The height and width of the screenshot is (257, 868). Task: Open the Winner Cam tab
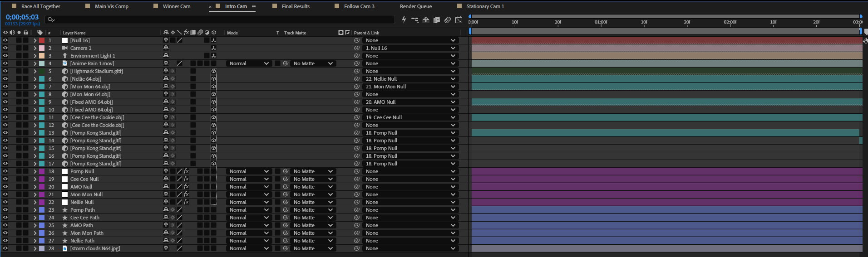[x=177, y=6]
